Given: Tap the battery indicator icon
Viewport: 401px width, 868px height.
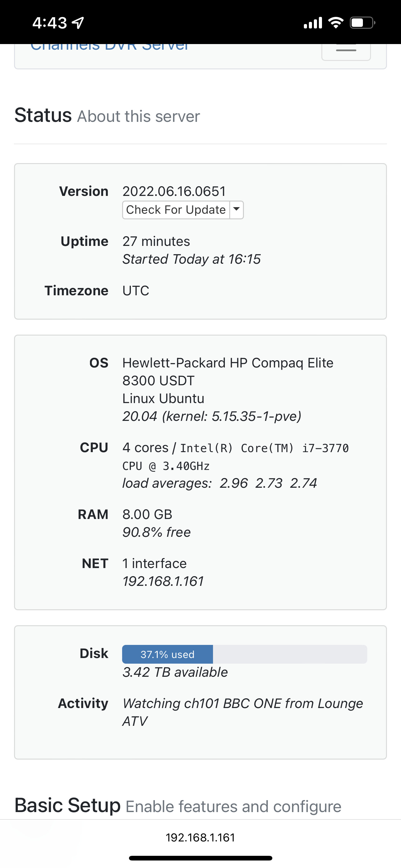Looking at the screenshot, I should click(x=362, y=23).
